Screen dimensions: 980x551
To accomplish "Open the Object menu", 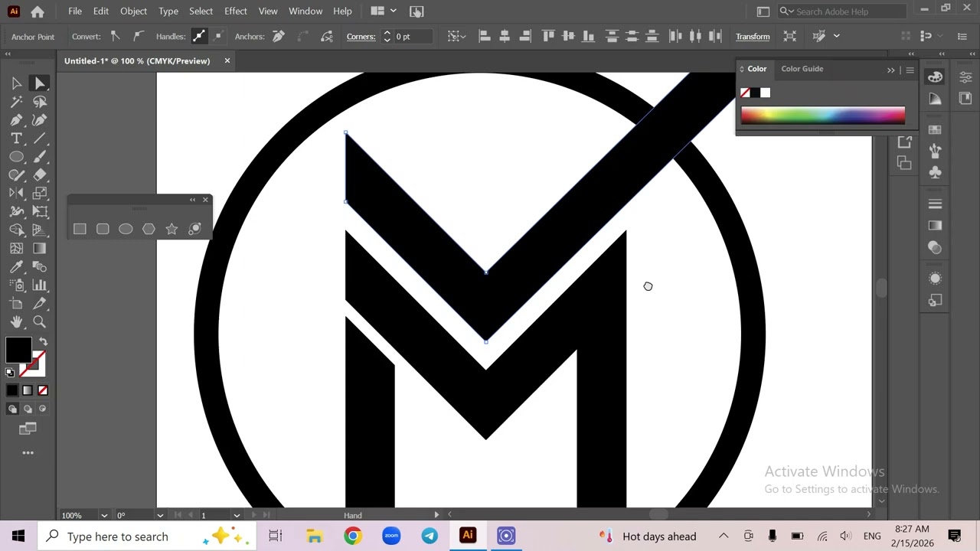I will (133, 11).
